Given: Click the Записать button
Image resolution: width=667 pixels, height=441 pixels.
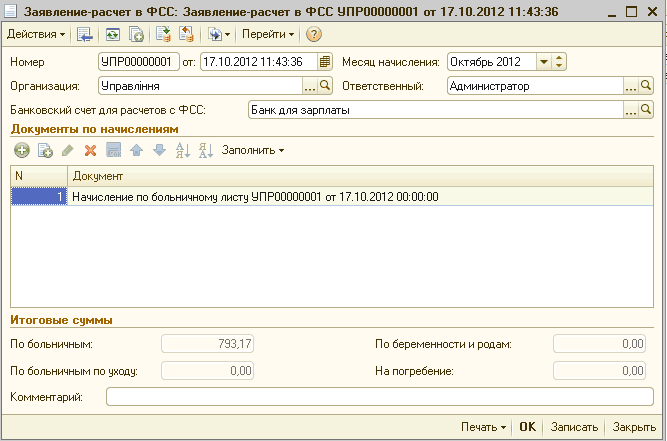Looking at the screenshot, I should click(x=574, y=427).
